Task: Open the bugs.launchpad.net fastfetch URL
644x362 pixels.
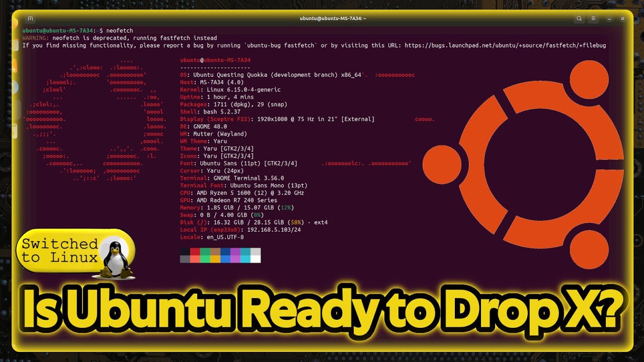Action: point(505,45)
